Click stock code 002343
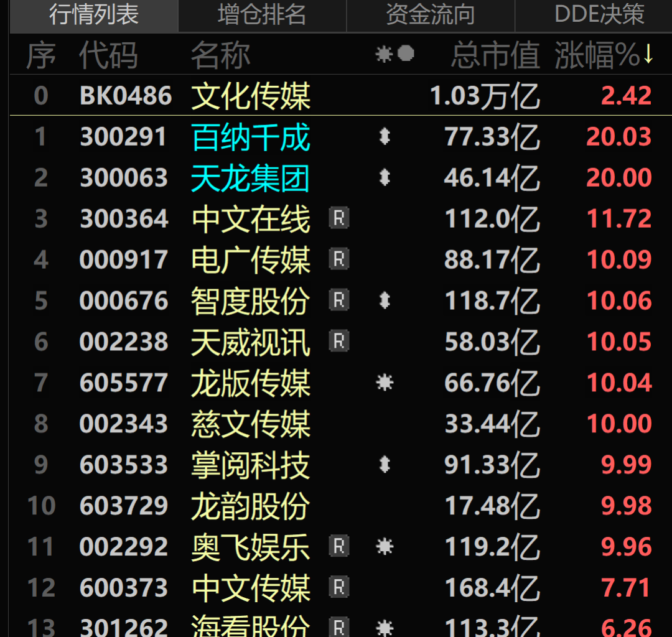This screenshot has height=637, width=672. (123, 423)
